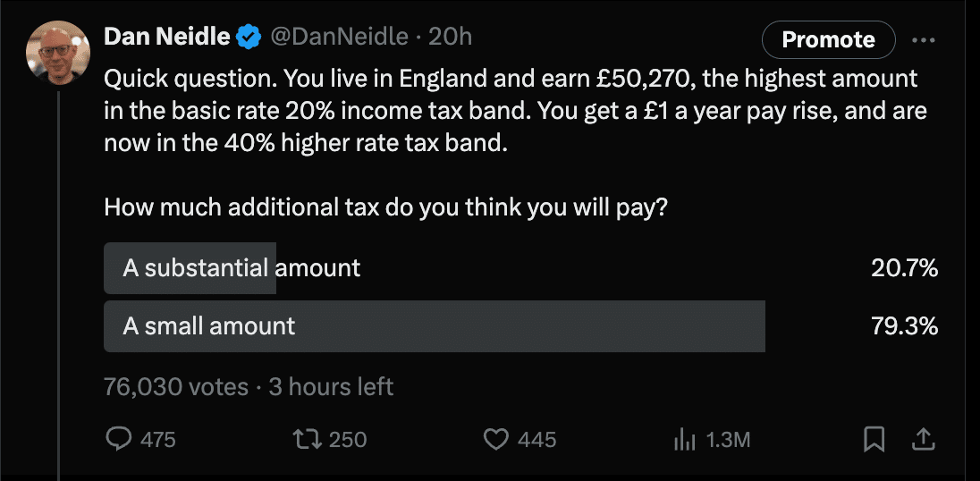
Task: Open the tweet via the 20h timestamp
Action: [450, 38]
